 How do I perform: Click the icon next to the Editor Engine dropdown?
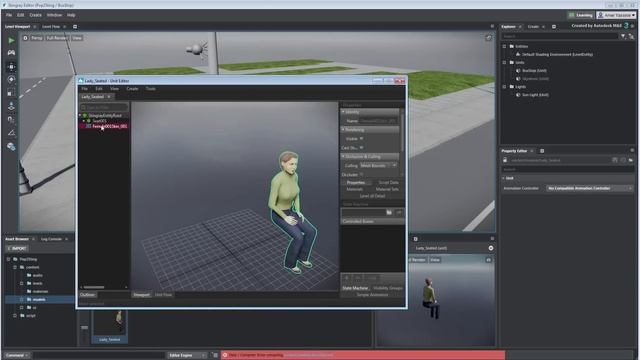(215, 355)
